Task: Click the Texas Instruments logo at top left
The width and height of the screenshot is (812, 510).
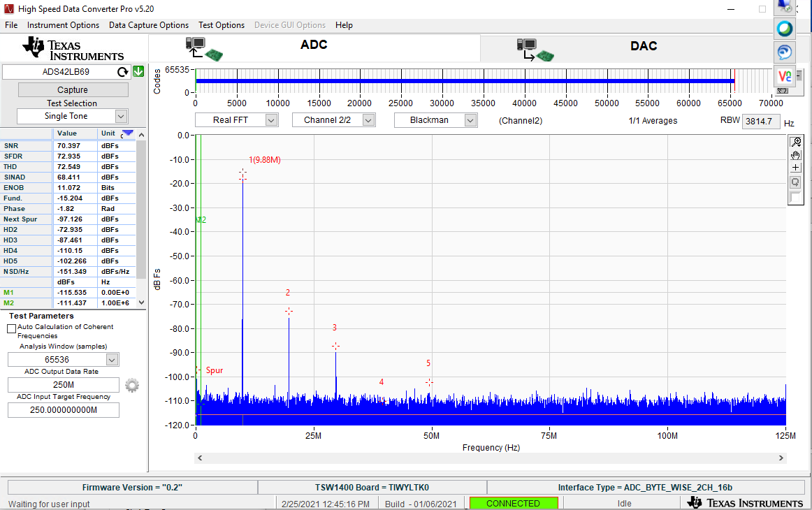Action: coord(73,49)
